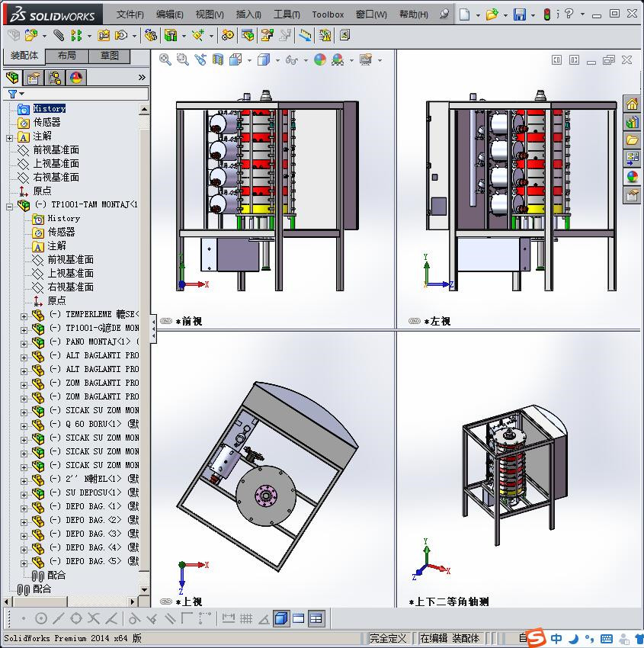Click the Move Component icon
The height and width of the screenshot is (648, 644).
point(121,36)
